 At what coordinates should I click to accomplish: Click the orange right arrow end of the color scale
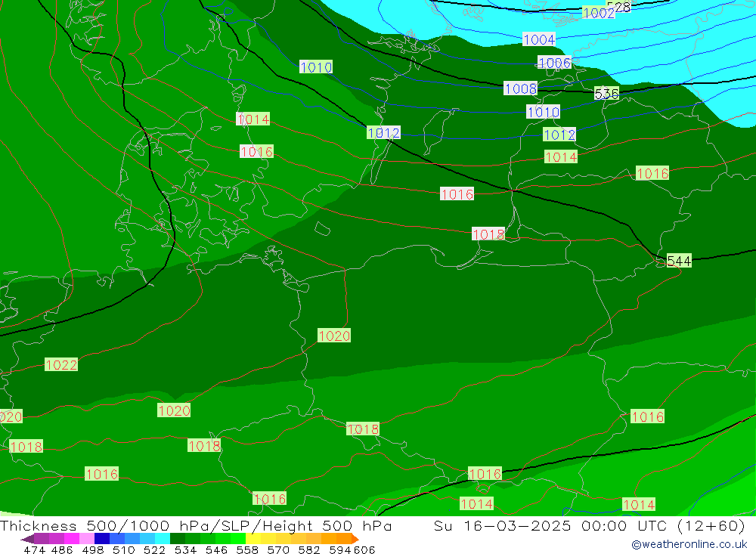pyautogui.click(x=355, y=539)
